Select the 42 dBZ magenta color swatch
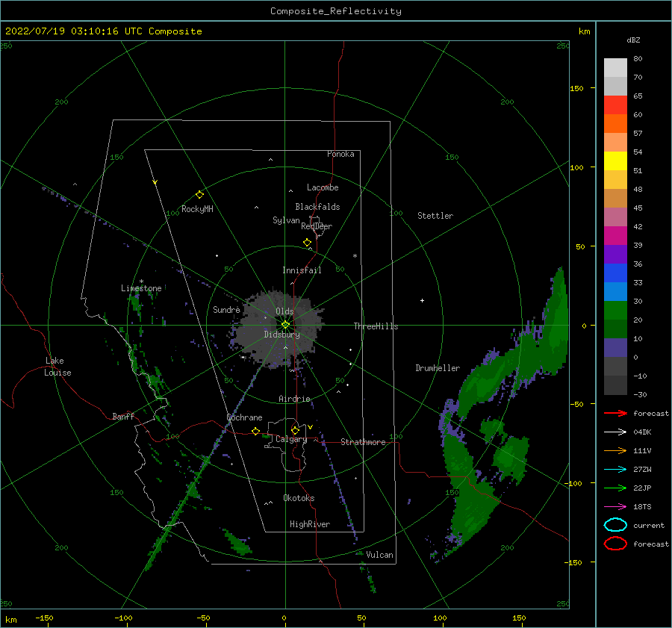Viewport: 672px width, 628px height. pos(615,235)
